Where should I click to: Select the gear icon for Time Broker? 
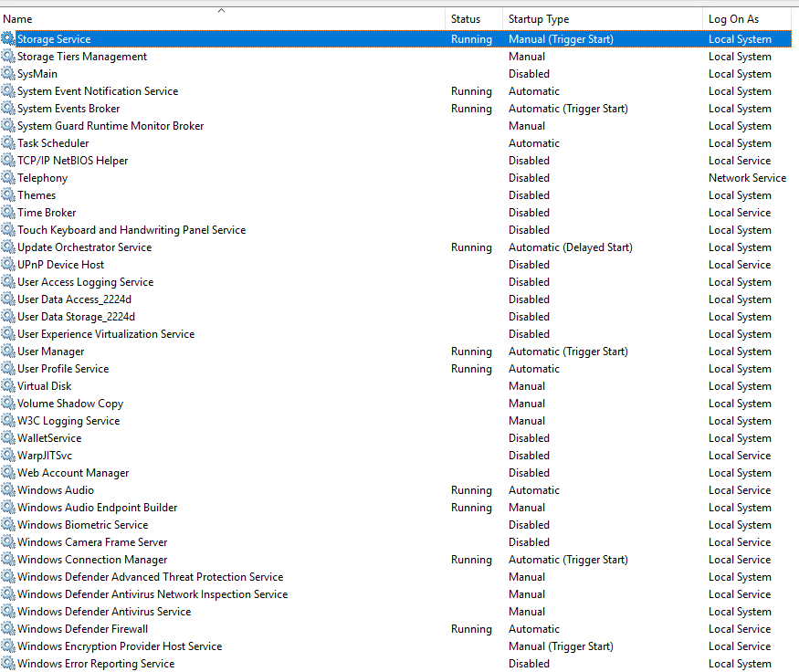click(8, 212)
